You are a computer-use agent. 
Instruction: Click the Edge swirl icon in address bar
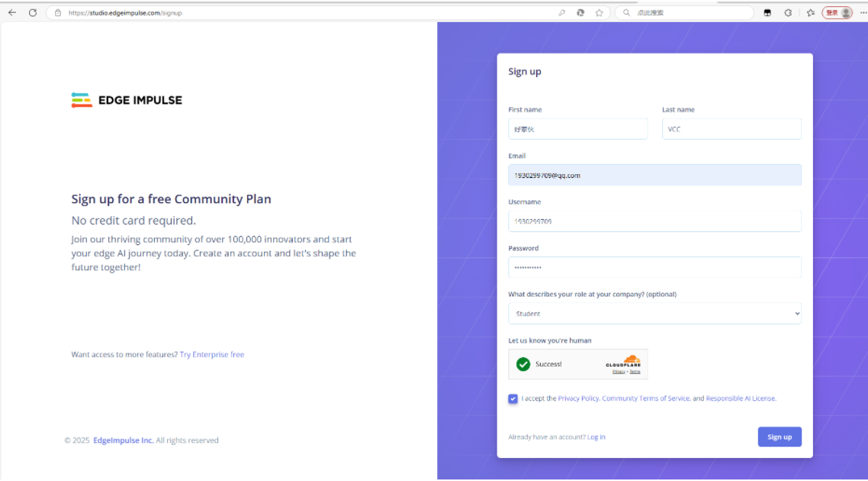coord(580,12)
